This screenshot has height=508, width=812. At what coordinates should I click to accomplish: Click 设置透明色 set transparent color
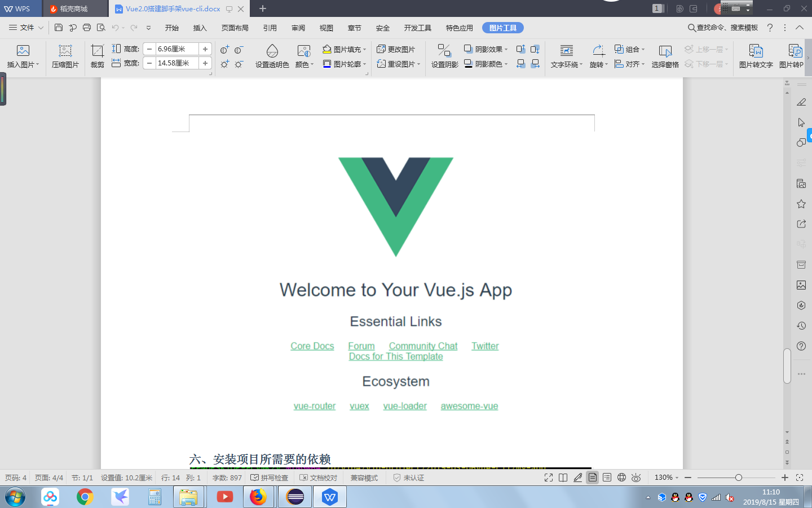[x=272, y=56]
